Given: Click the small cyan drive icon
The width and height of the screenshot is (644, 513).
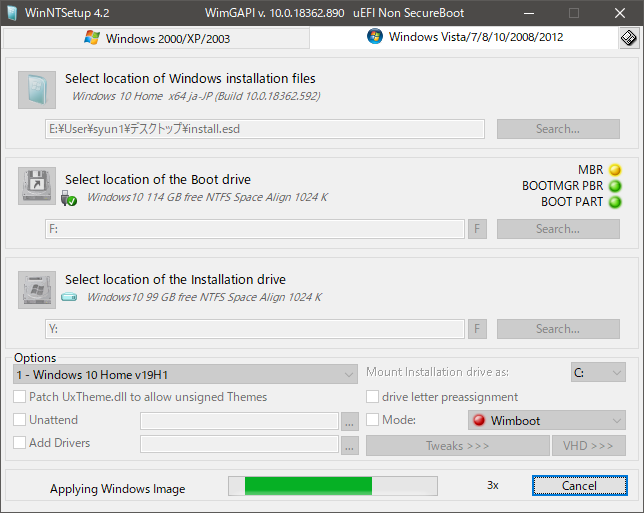Looking at the screenshot, I should (69, 297).
